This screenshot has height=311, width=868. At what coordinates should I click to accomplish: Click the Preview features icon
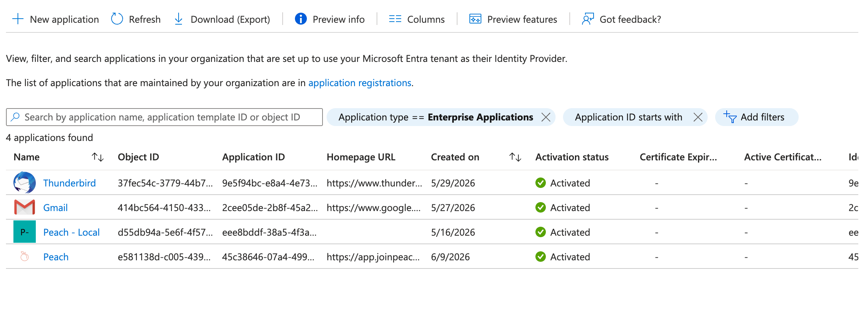pos(475,19)
